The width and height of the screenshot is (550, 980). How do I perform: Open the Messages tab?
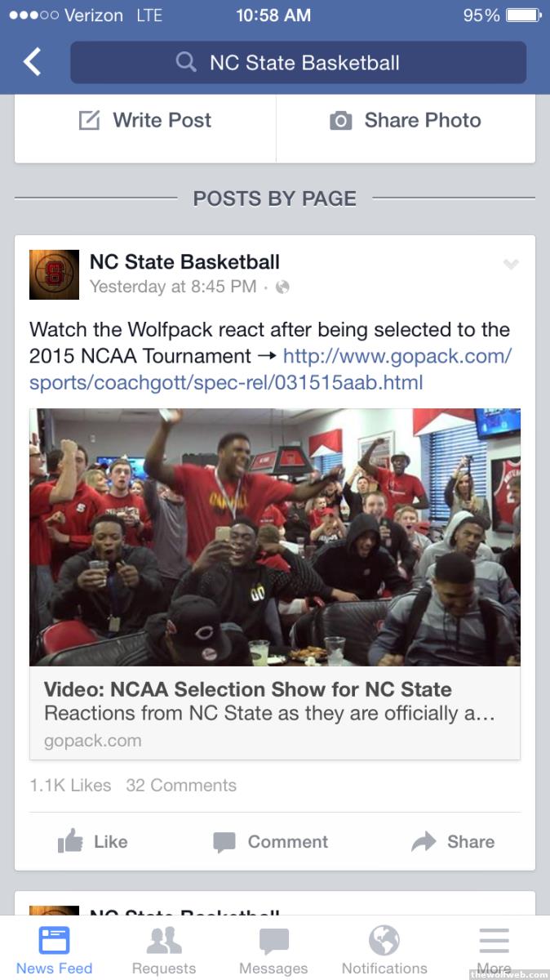click(273, 950)
